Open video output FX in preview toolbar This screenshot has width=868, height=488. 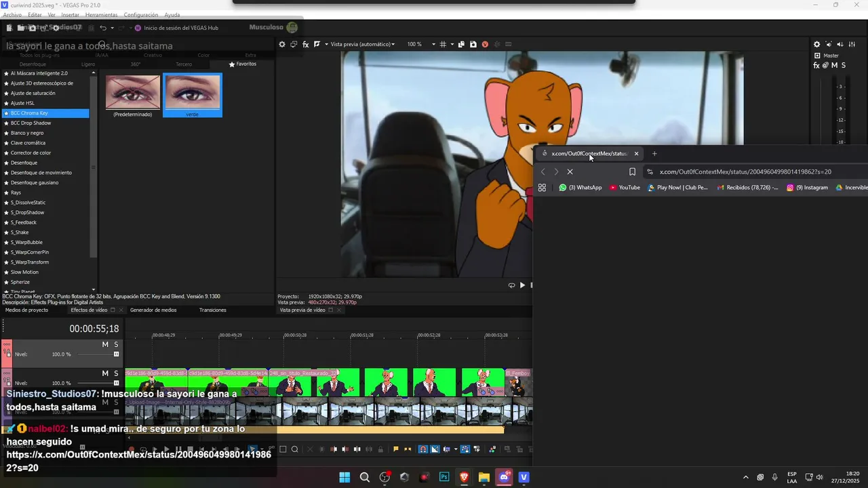click(306, 44)
